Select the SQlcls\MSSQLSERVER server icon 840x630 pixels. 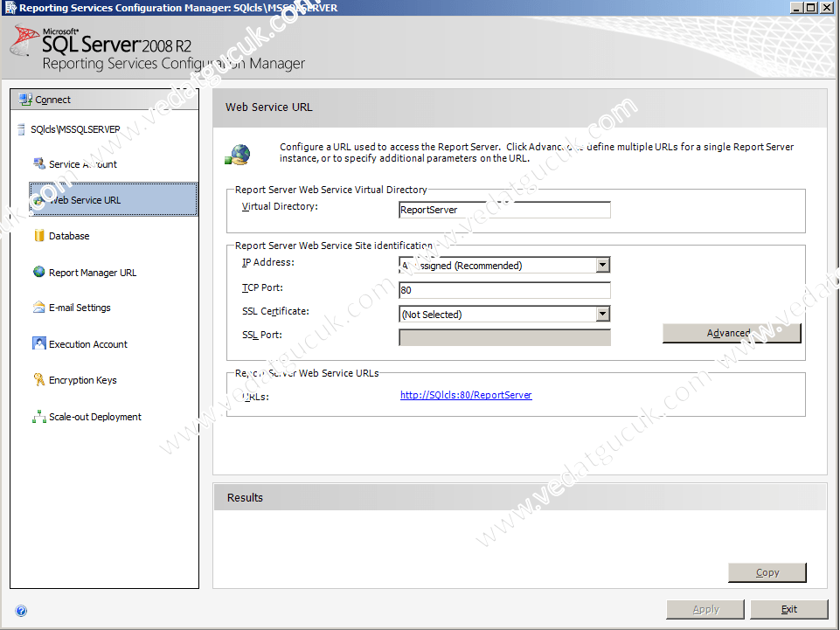[x=22, y=129]
